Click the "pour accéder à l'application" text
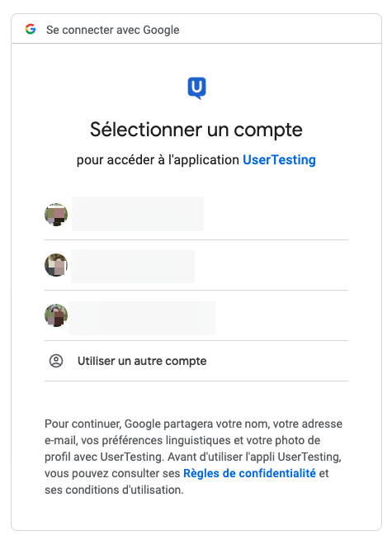Screen dimensions: 392x540 pyautogui.click(x=158, y=160)
